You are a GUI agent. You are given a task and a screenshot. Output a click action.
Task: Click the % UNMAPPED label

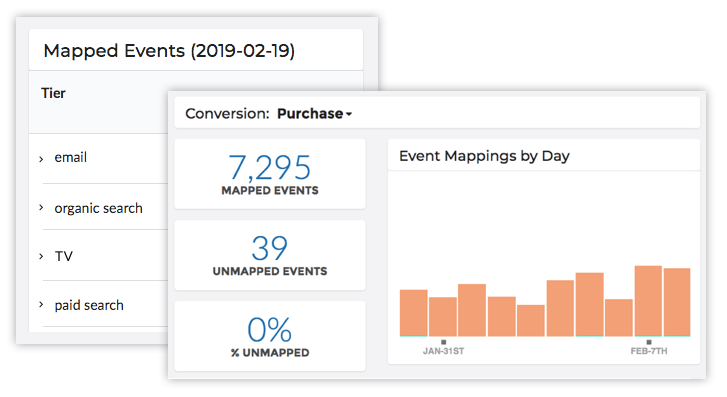(270, 353)
